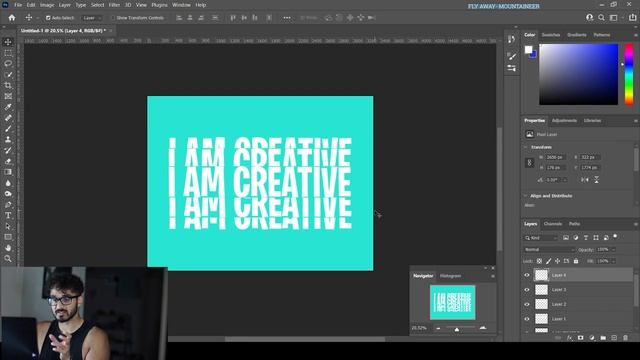Select the Zoom tool in toolbox

[8, 259]
